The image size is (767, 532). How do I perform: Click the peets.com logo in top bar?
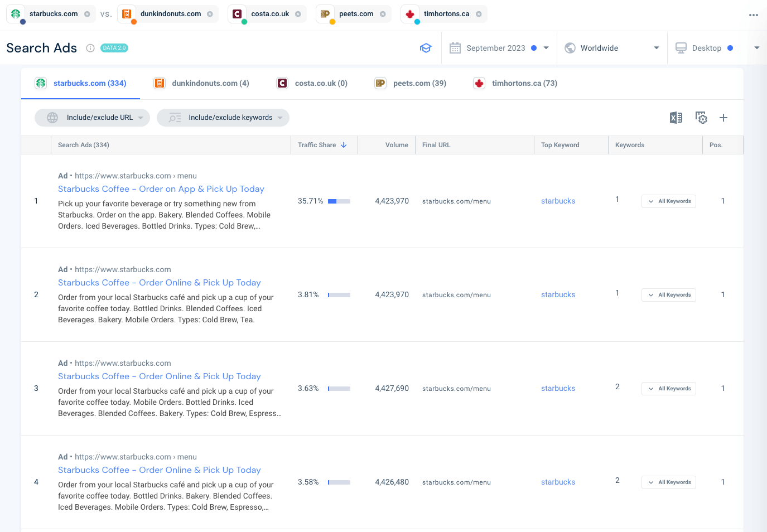point(325,14)
